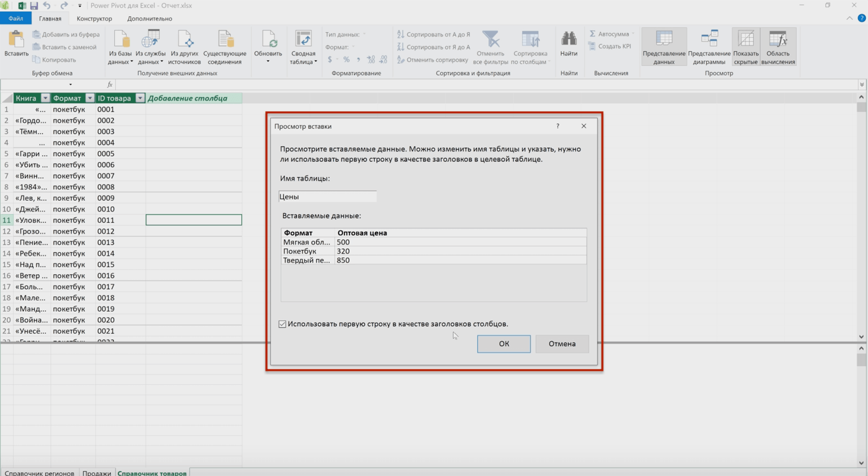Click Вставить с заменой option
868x476 pixels.
[64, 47]
